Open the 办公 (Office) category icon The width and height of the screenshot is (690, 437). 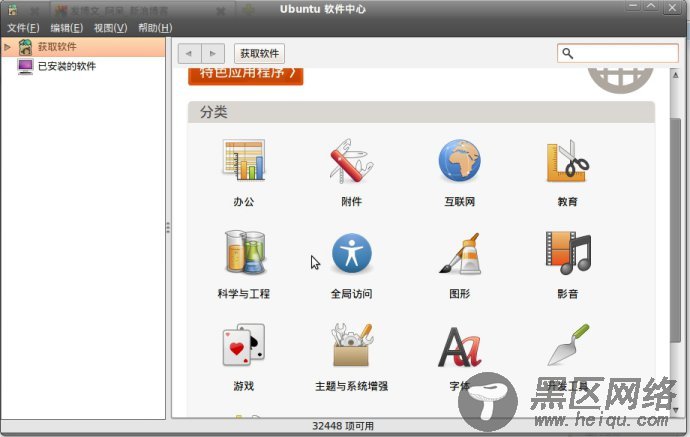(x=244, y=160)
